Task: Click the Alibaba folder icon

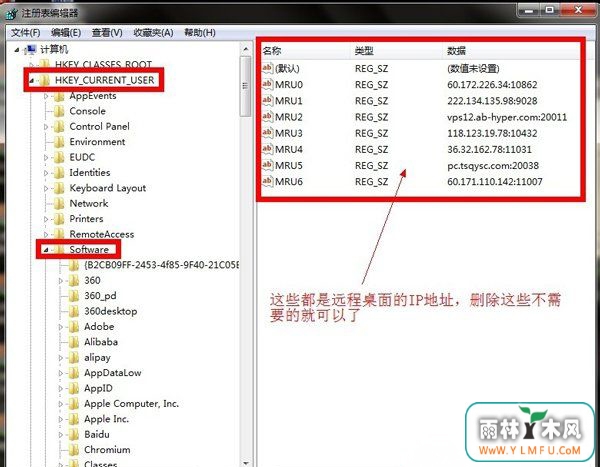Action: (x=74, y=342)
